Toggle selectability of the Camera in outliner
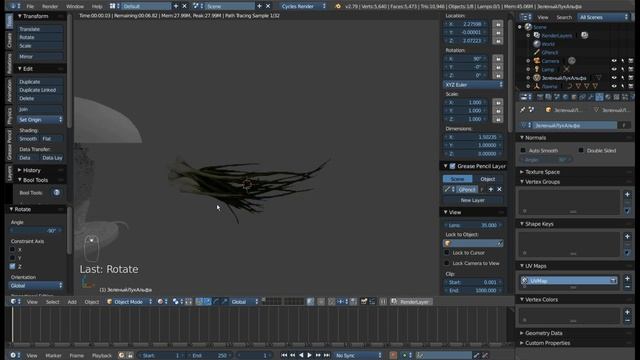This screenshot has height=360, width=640. tap(623, 61)
